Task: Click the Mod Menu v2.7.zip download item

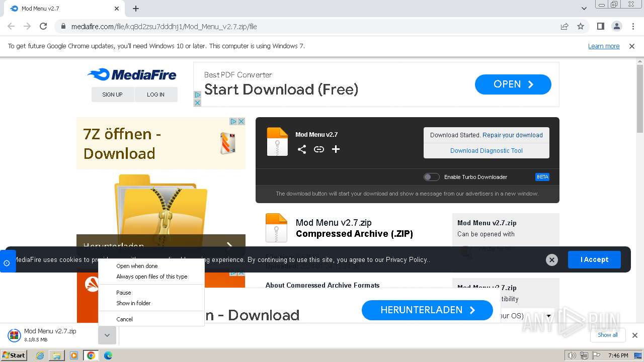Action: click(51, 335)
